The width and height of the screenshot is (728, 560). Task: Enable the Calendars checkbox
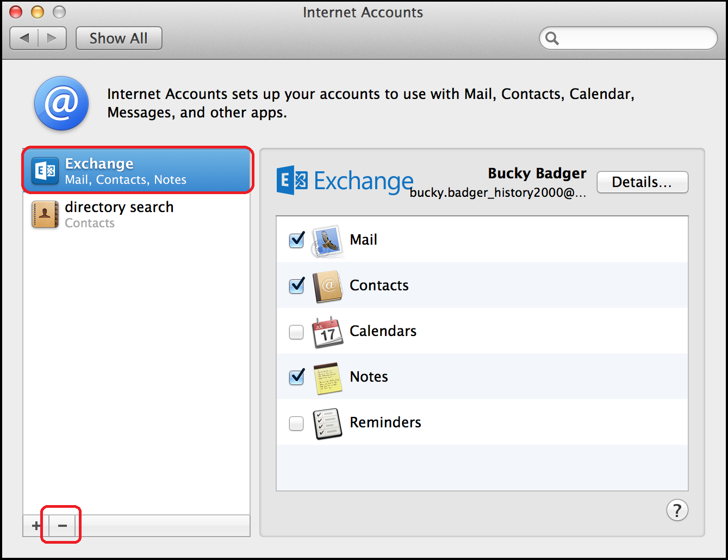pyautogui.click(x=296, y=332)
